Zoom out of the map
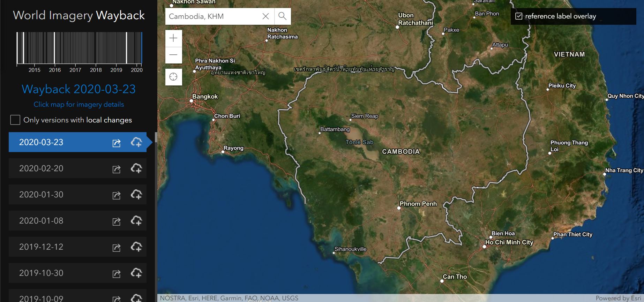Viewport: 644px width, 302px height. (173, 55)
